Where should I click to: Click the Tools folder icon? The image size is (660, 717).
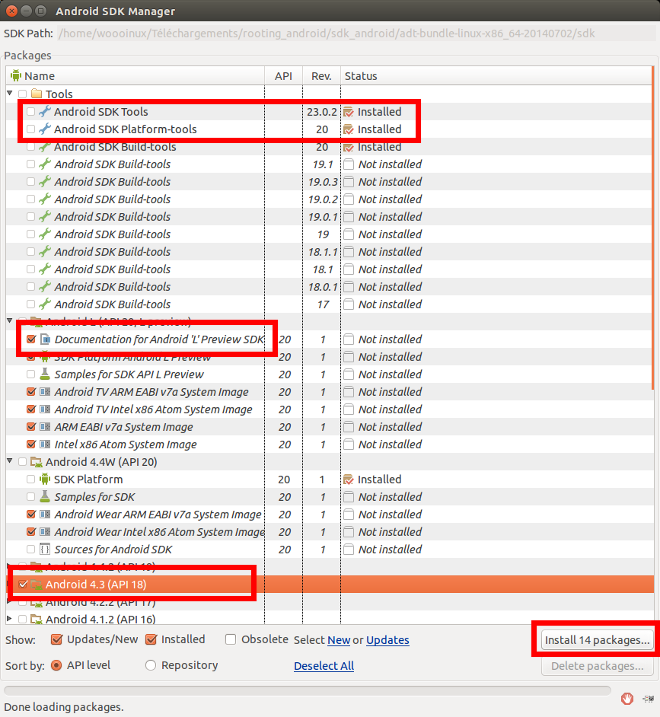[x=37, y=94]
